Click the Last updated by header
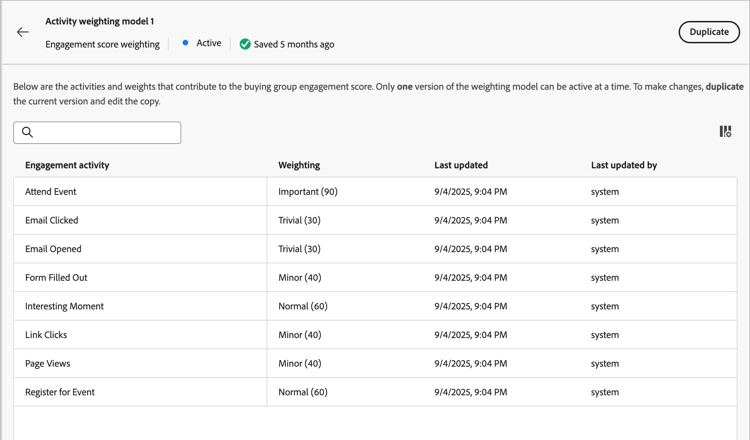The height and width of the screenshot is (440, 750). pyautogui.click(x=624, y=165)
